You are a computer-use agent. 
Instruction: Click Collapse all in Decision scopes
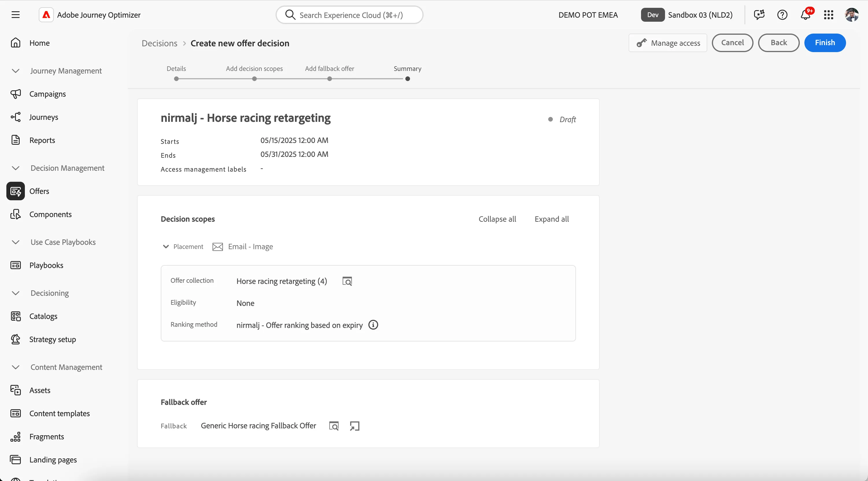point(497,219)
